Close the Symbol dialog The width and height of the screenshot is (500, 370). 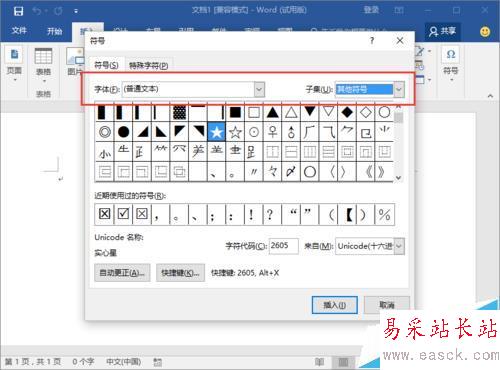tap(400, 41)
